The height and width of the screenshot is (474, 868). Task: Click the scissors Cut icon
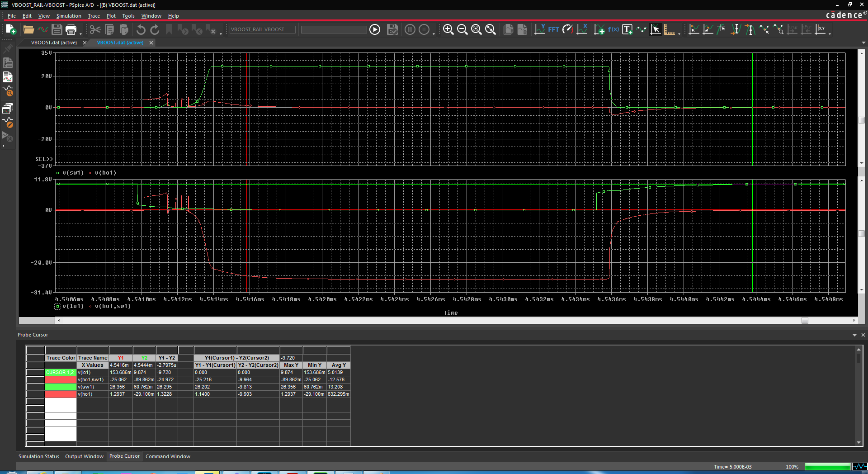95,29
